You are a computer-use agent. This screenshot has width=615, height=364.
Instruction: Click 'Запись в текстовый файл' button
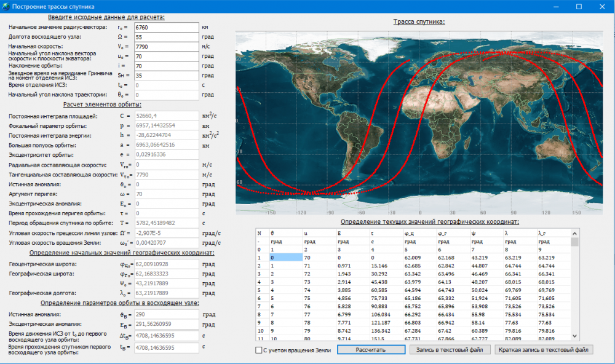(x=448, y=350)
